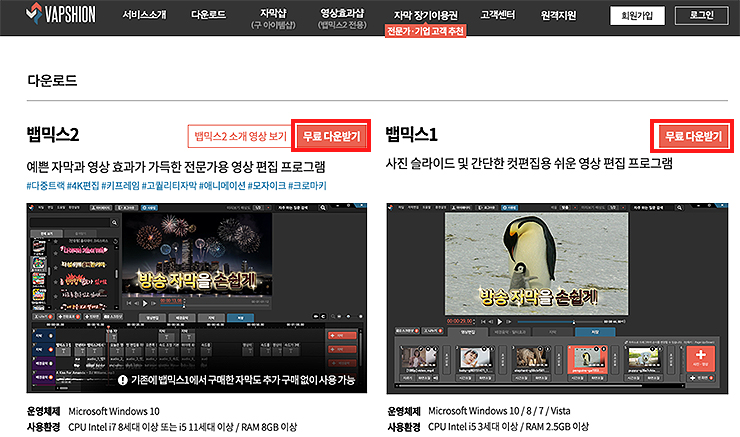The width and height of the screenshot is (740, 437).
Task: Click the VAPSHION logo
Action: click(60, 14)
